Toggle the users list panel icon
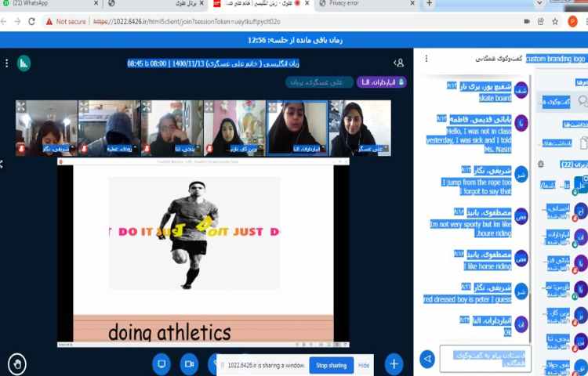The image size is (588, 376). coord(399,62)
